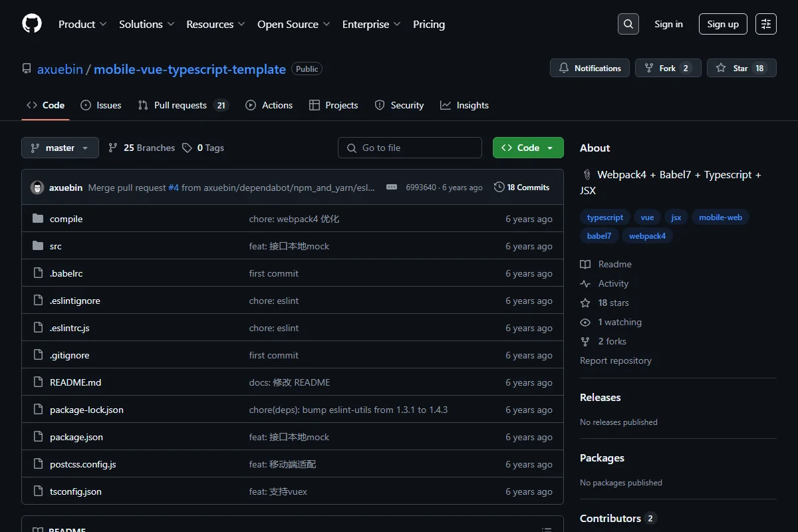The width and height of the screenshot is (798, 532).
Task: Open the 25 Branches link
Action: (142, 148)
